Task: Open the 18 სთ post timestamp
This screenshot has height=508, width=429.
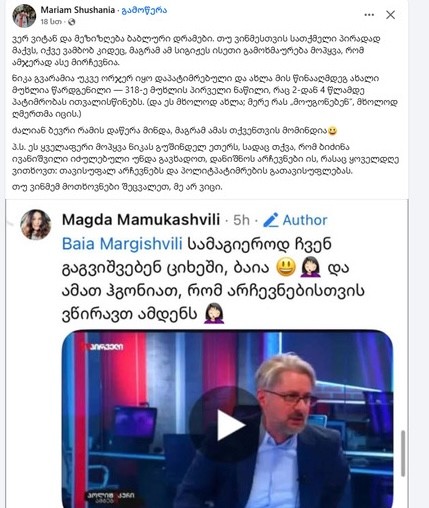Action: point(51,22)
